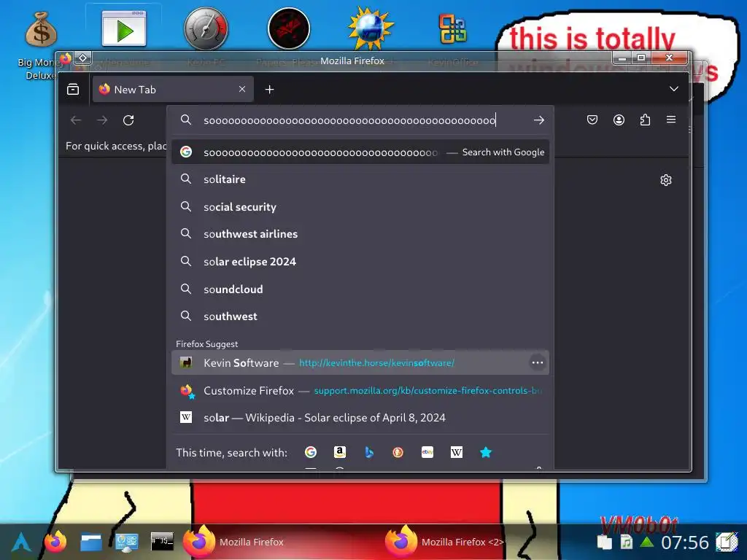
Task: Choose the southwest suggestion
Action: pos(360,316)
